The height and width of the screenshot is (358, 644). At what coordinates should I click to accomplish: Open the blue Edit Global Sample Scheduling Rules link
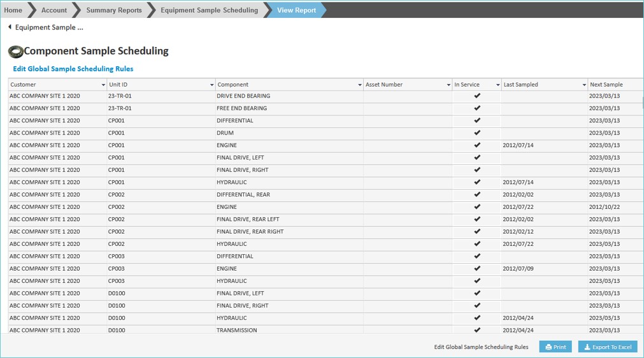(73, 69)
